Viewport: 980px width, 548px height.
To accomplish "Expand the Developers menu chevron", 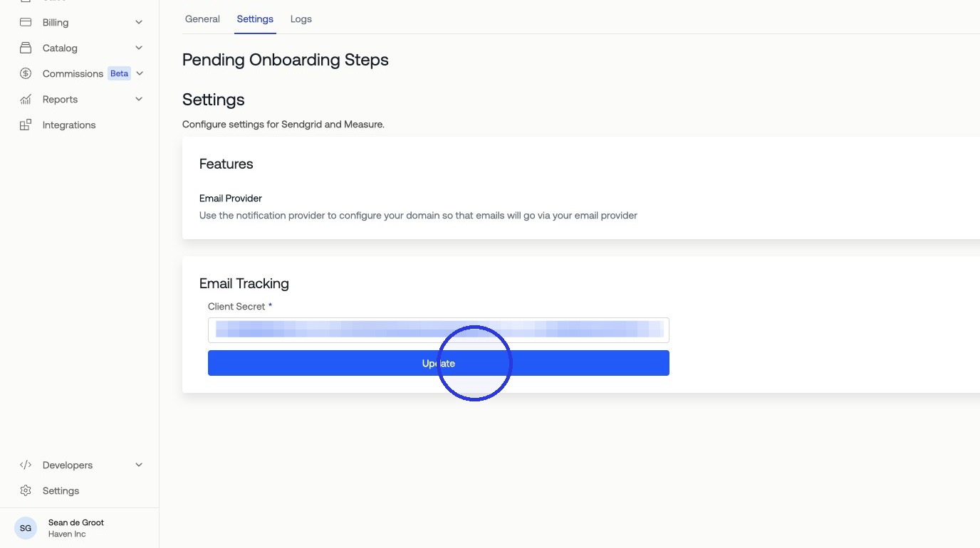I will click(139, 465).
